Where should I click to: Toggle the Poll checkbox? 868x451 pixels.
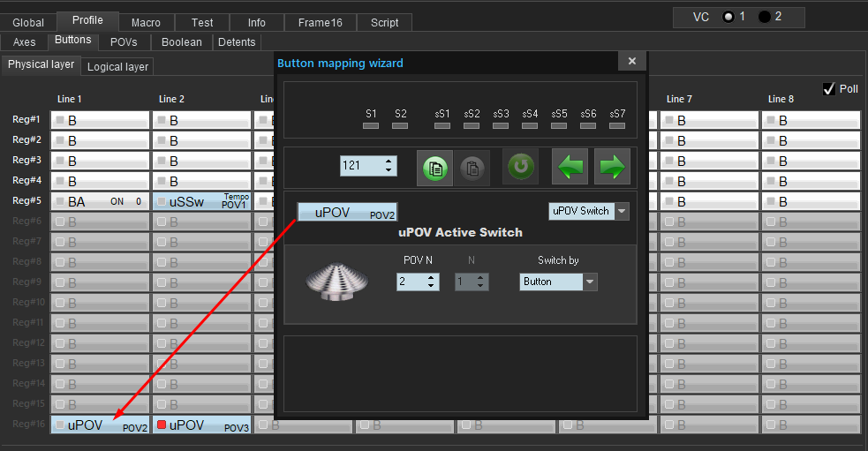click(828, 89)
